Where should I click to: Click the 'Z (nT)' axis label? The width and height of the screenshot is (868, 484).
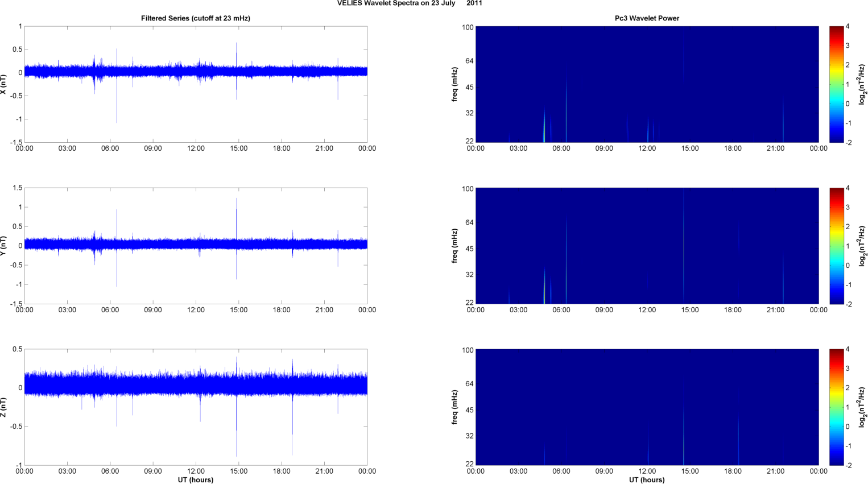(x=4, y=407)
